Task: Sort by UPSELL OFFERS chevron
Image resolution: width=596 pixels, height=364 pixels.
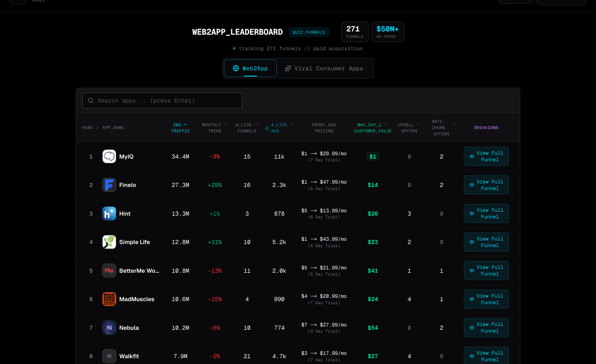Action: click(x=418, y=125)
